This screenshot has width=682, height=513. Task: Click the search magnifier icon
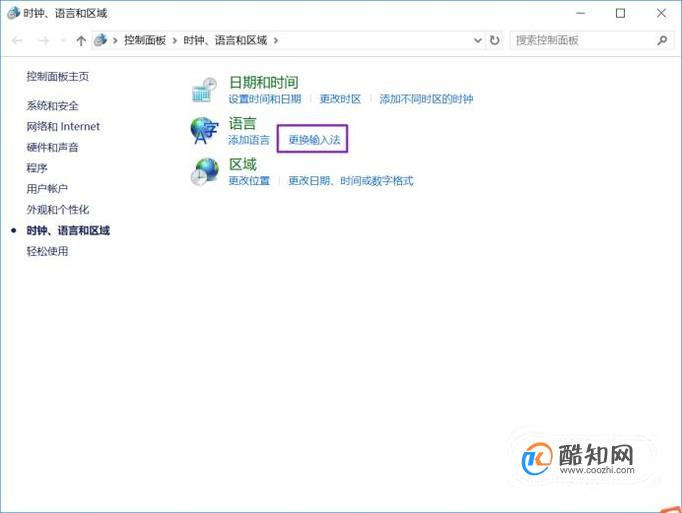coord(662,40)
